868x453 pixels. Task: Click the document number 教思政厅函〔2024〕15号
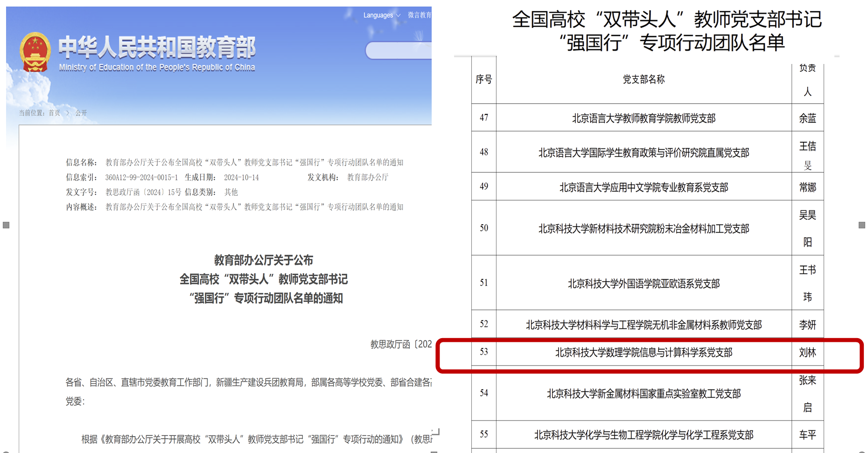point(143,192)
